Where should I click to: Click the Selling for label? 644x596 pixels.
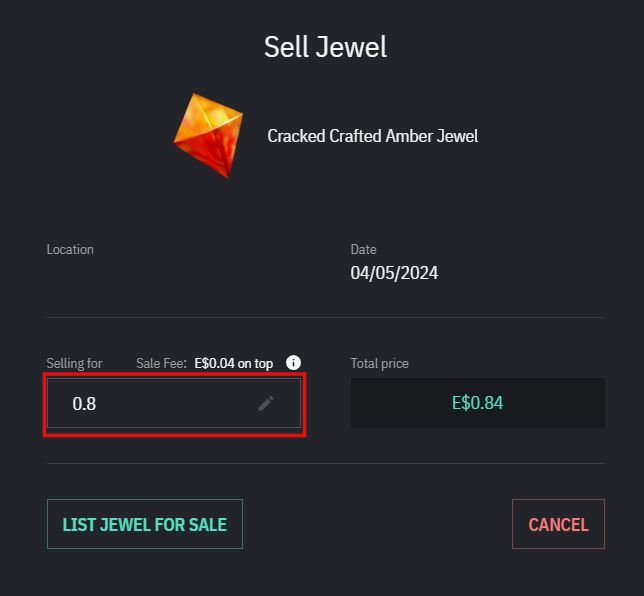(74, 364)
